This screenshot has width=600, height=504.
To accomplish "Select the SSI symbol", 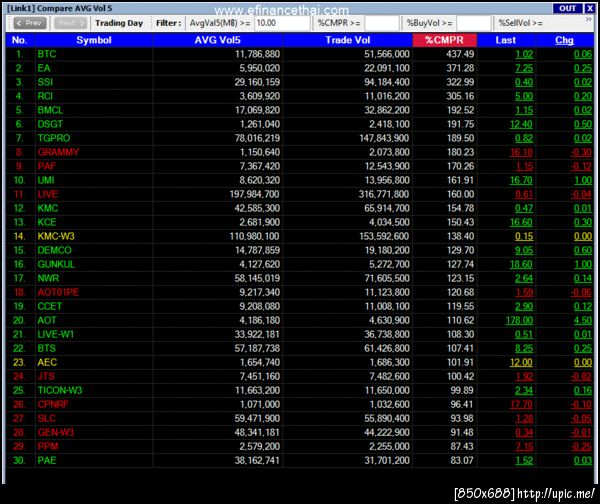I will [x=45, y=82].
